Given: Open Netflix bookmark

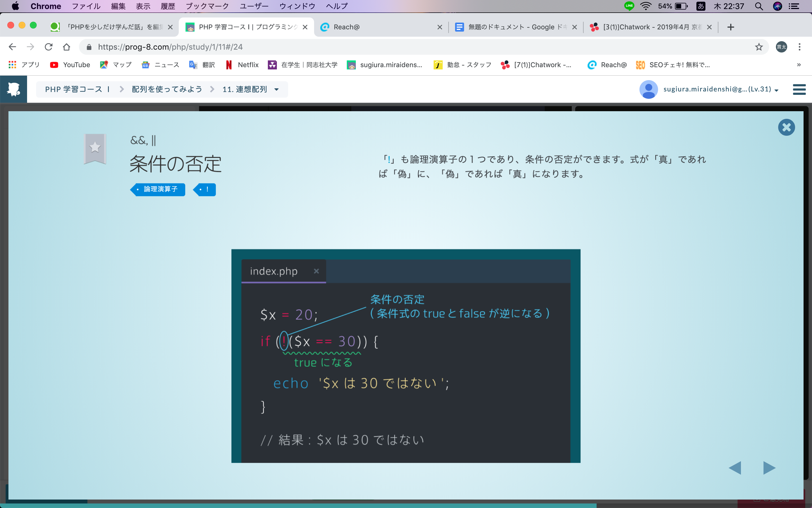Looking at the screenshot, I should (x=242, y=65).
